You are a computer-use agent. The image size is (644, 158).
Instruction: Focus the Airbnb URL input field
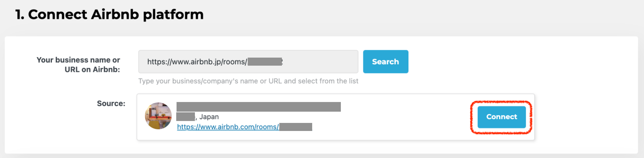tap(319, 61)
